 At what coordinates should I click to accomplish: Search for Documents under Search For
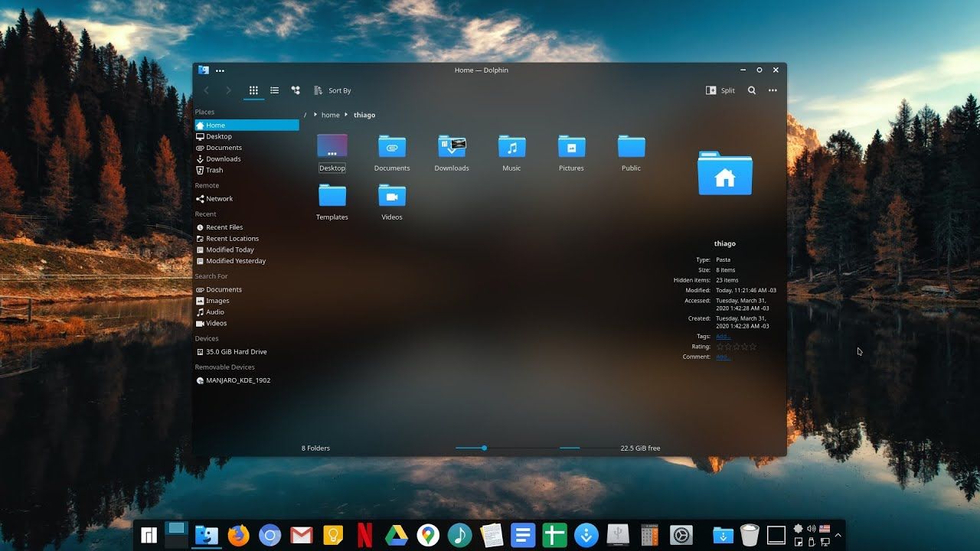[247, 289]
